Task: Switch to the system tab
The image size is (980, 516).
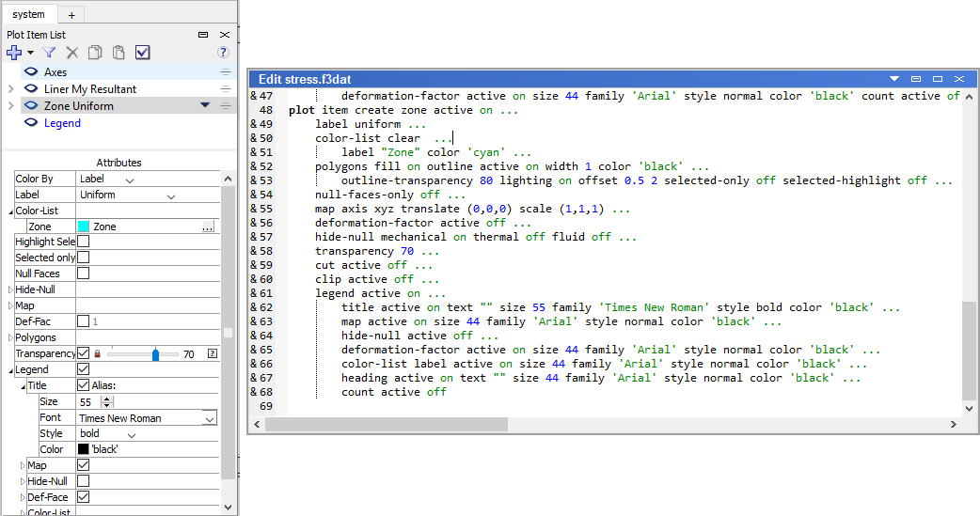Action: click(28, 14)
